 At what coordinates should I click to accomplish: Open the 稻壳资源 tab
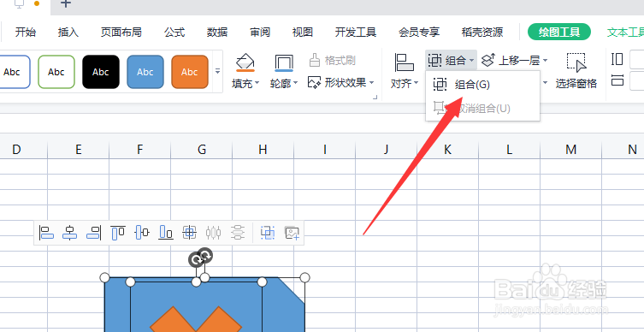(482, 32)
